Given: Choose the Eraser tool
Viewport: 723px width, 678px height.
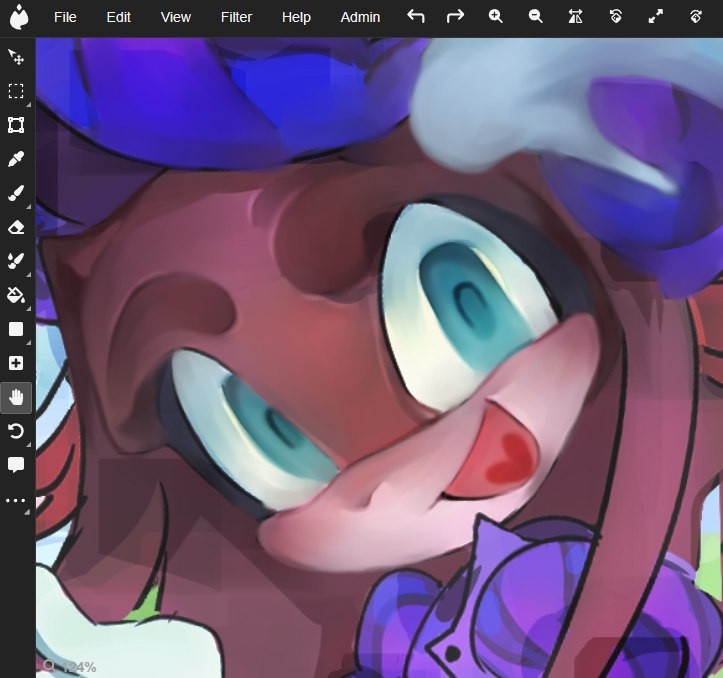Looking at the screenshot, I should (x=16, y=227).
